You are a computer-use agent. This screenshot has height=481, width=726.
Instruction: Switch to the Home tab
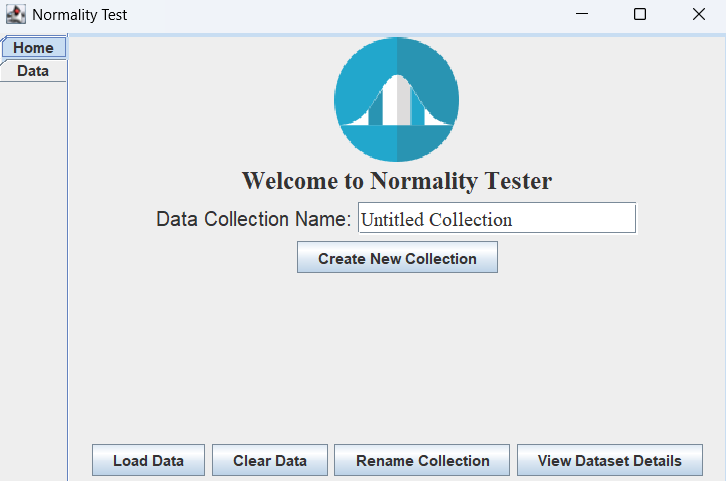[34, 48]
